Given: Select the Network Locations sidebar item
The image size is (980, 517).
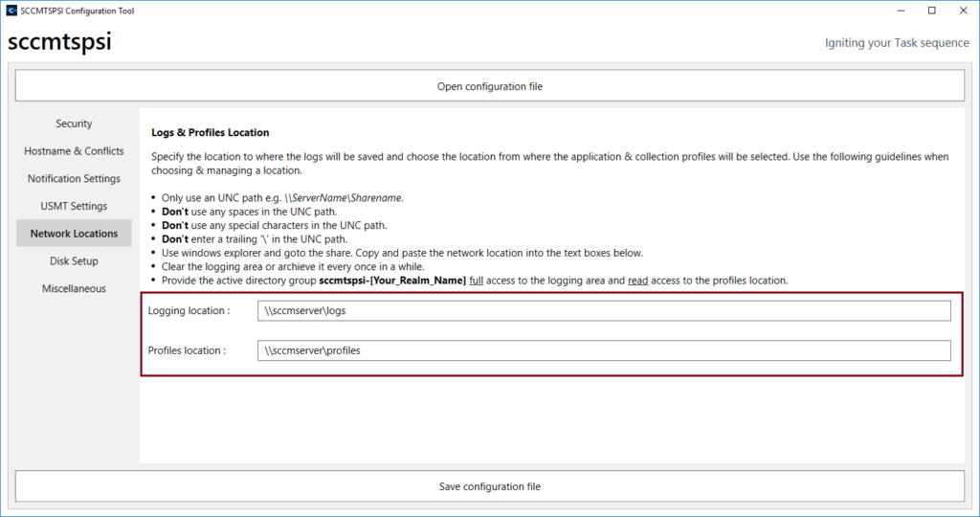Looking at the screenshot, I should click(74, 234).
